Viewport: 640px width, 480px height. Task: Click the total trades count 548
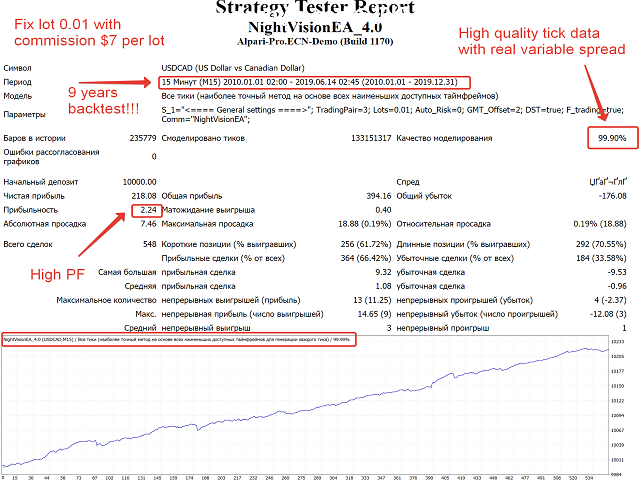(149, 243)
